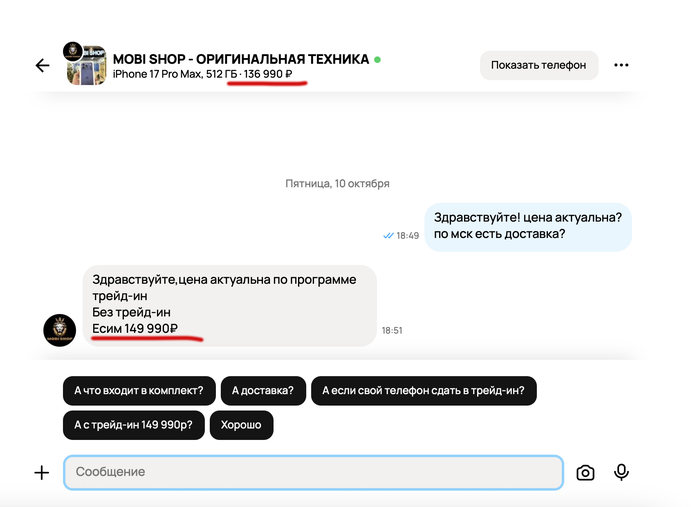Open the camera to send a photo

pyautogui.click(x=585, y=473)
